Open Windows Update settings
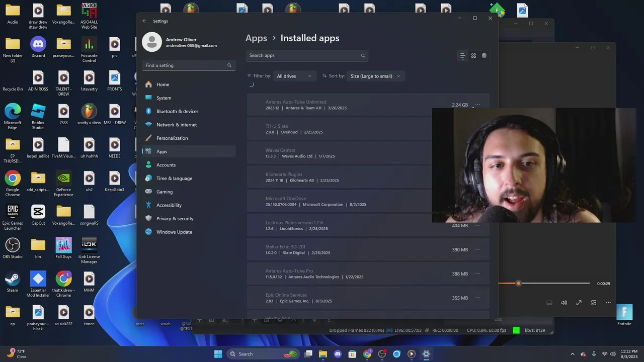The width and height of the screenshot is (644, 362). (x=189, y=232)
